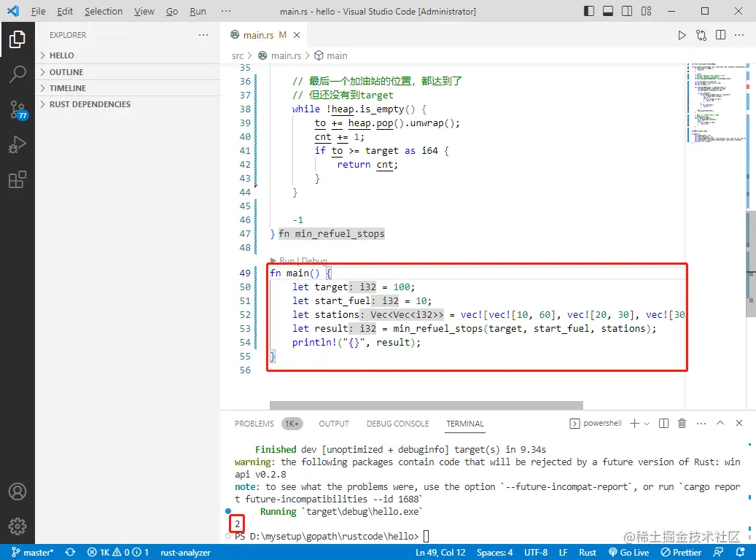Open changes compare icon in editor toolbar
The width and height of the screenshot is (756, 560).
(701, 35)
